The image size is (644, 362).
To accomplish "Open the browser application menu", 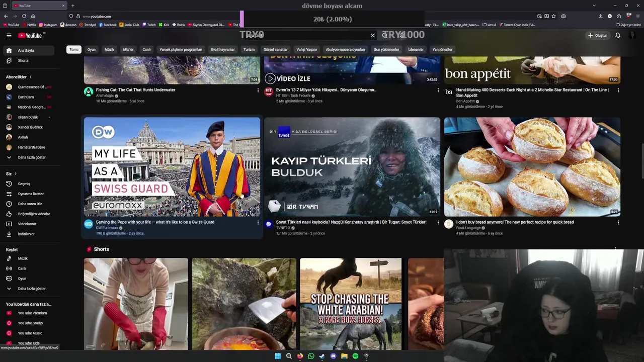I will 638,16.
